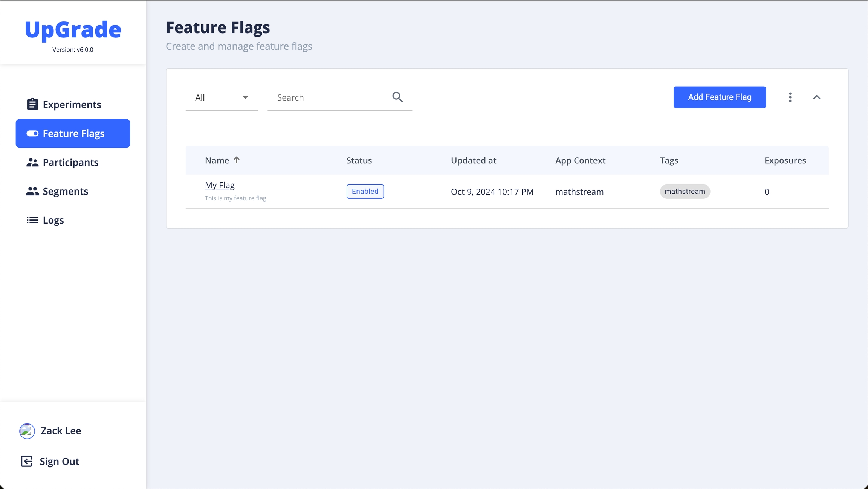Click the Participants people icon
The height and width of the screenshot is (489, 868).
click(x=32, y=163)
